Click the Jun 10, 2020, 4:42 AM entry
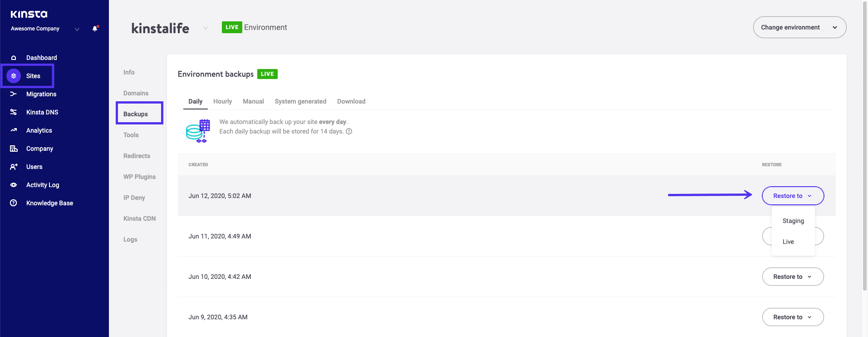 [x=220, y=277]
